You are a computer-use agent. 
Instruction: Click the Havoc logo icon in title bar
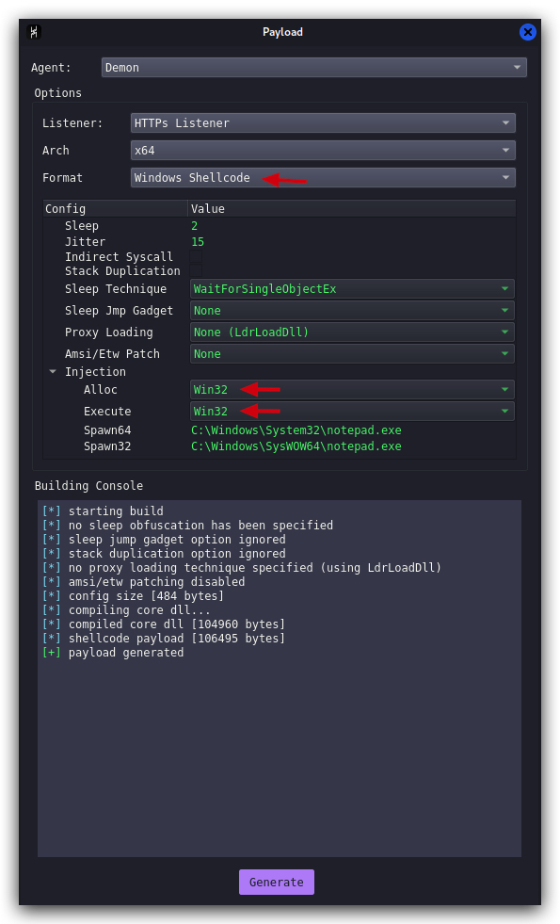click(x=34, y=32)
